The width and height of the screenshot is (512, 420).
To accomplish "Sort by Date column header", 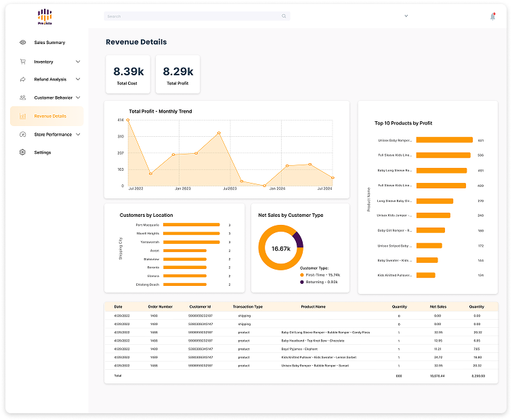I will [119, 307].
